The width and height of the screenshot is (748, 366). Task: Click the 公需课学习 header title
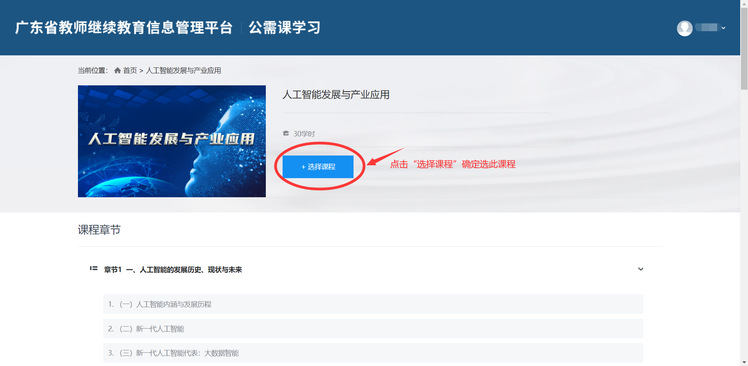point(285,28)
